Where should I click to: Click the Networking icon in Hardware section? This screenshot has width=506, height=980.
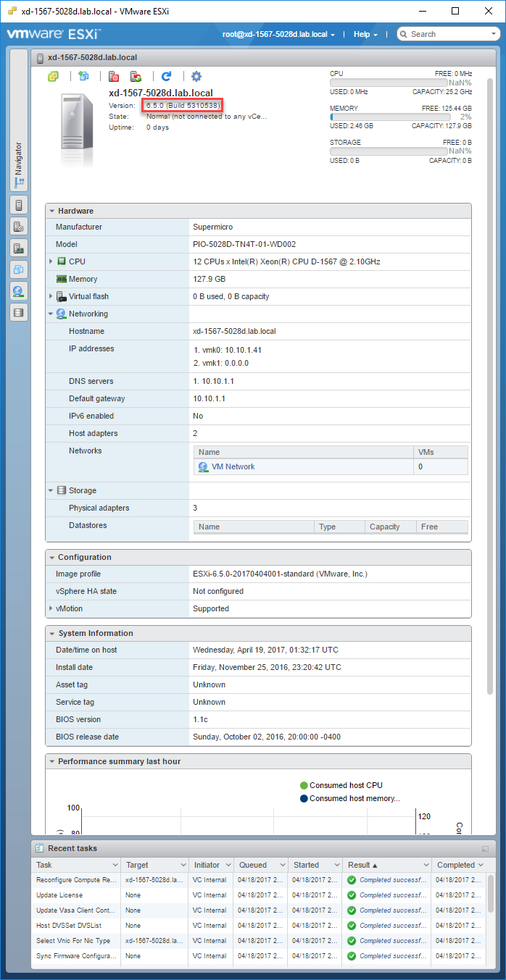point(62,314)
